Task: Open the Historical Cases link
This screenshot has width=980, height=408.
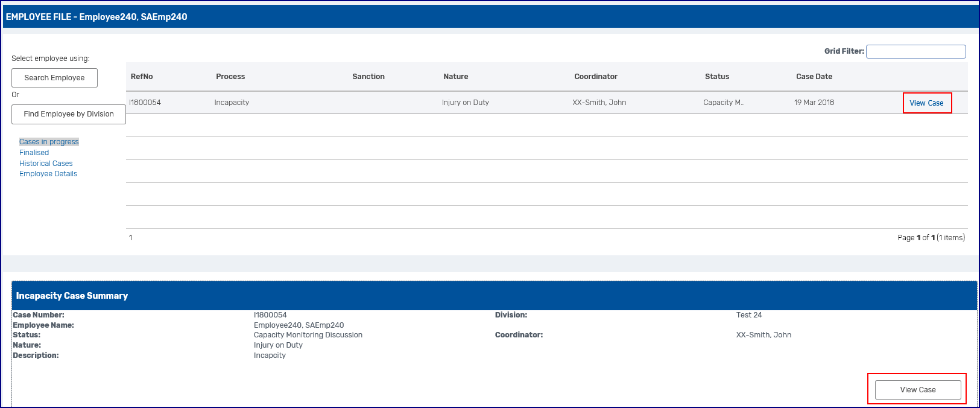Action: 46,164
